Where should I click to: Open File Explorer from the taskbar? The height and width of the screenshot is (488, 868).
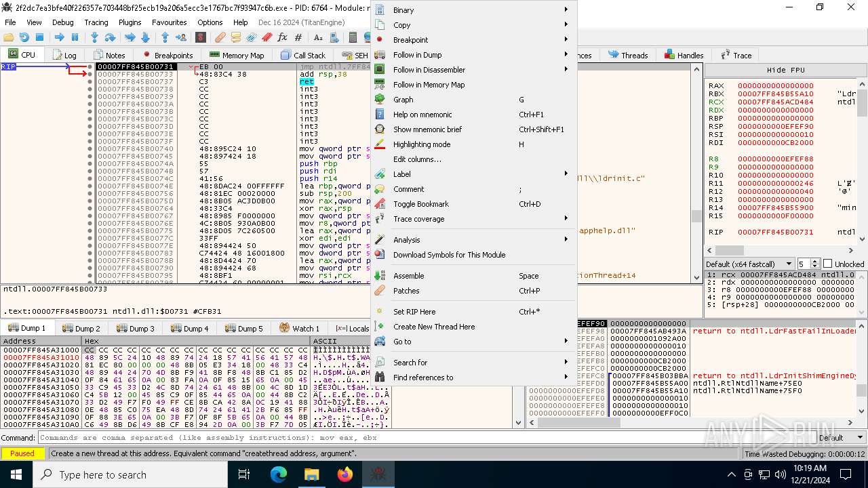(x=311, y=474)
